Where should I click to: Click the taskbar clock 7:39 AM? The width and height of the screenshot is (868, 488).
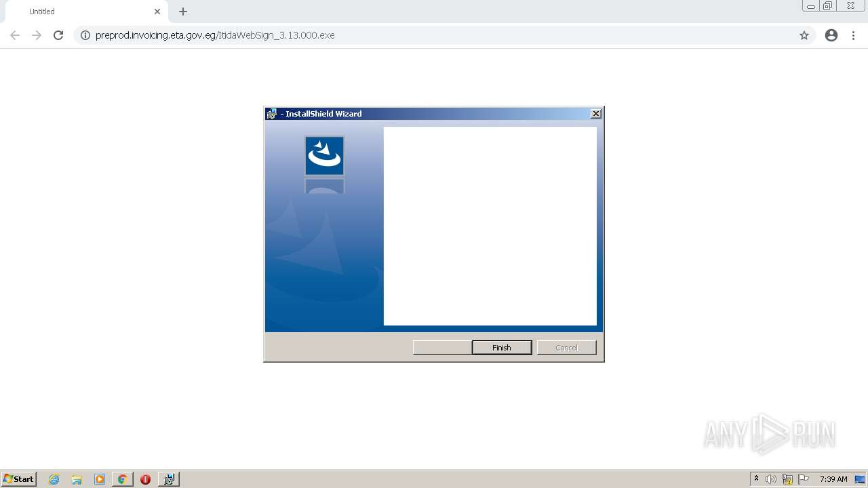click(x=833, y=479)
